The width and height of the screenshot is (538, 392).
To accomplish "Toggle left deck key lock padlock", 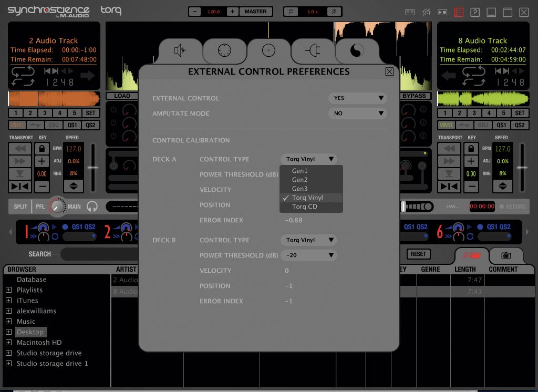I will pos(42,149).
